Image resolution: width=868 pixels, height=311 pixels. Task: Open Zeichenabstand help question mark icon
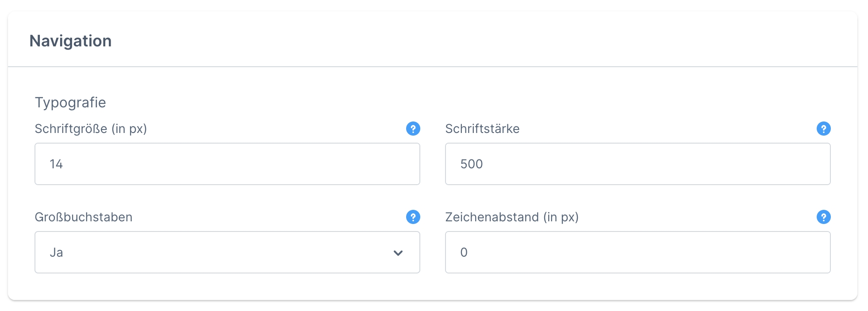(823, 217)
